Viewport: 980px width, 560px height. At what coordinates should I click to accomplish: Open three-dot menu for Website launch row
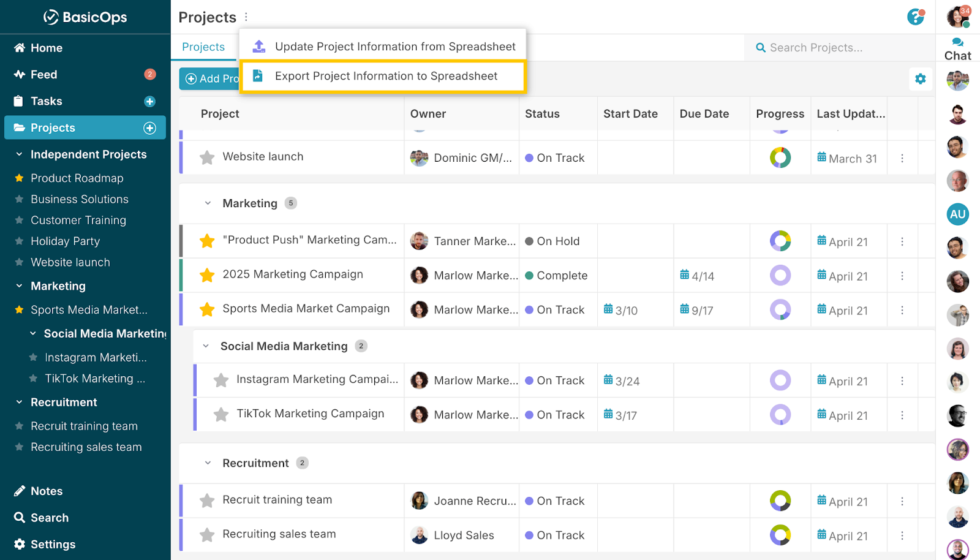[x=902, y=158]
